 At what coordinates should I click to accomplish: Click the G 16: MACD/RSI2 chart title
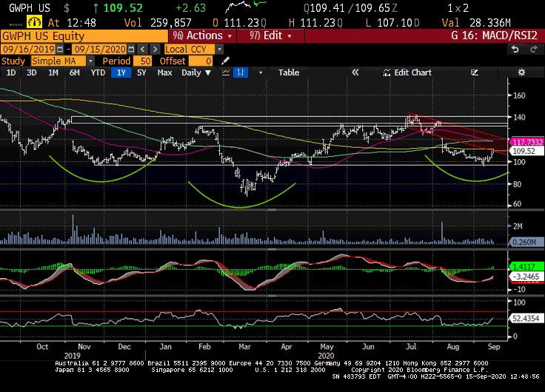pos(494,36)
